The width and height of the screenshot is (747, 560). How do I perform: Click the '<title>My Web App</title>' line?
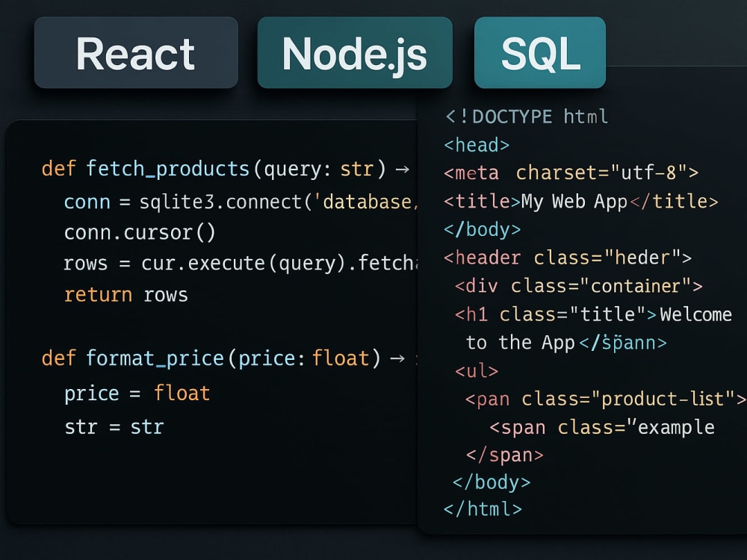(x=580, y=202)
